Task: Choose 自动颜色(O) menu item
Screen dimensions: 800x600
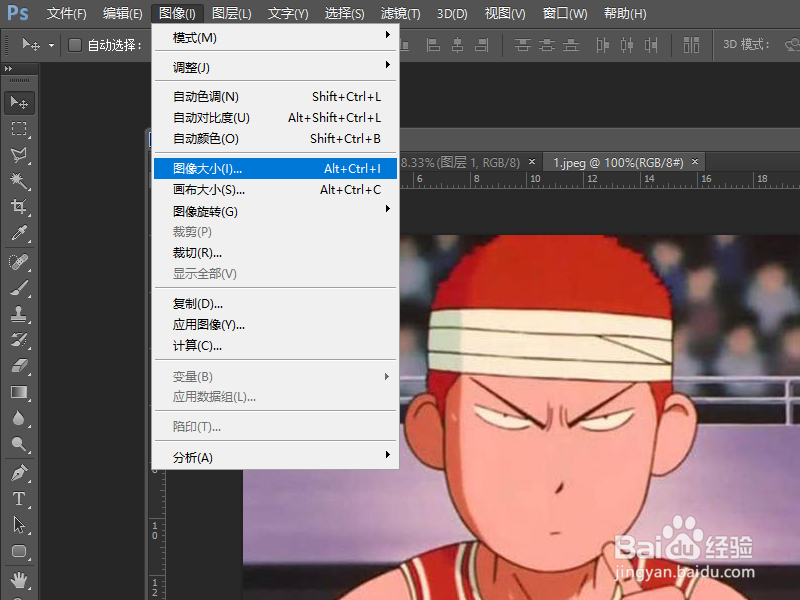Action: pyautogui.click(x=276, y=138)
